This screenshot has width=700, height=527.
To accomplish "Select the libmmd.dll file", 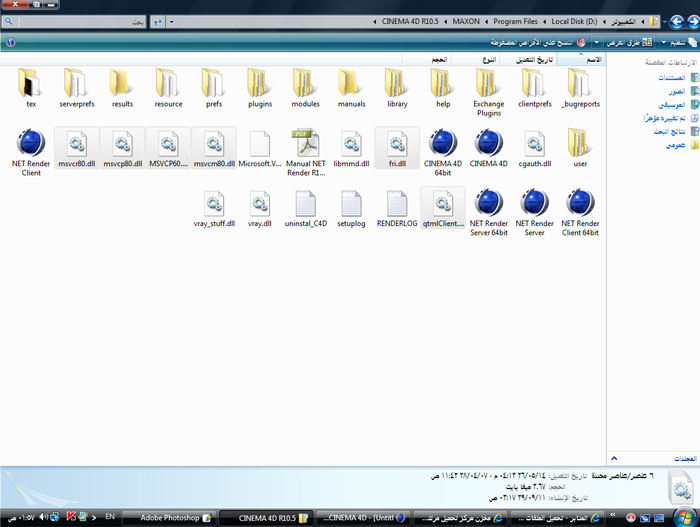I will point(351,147).
